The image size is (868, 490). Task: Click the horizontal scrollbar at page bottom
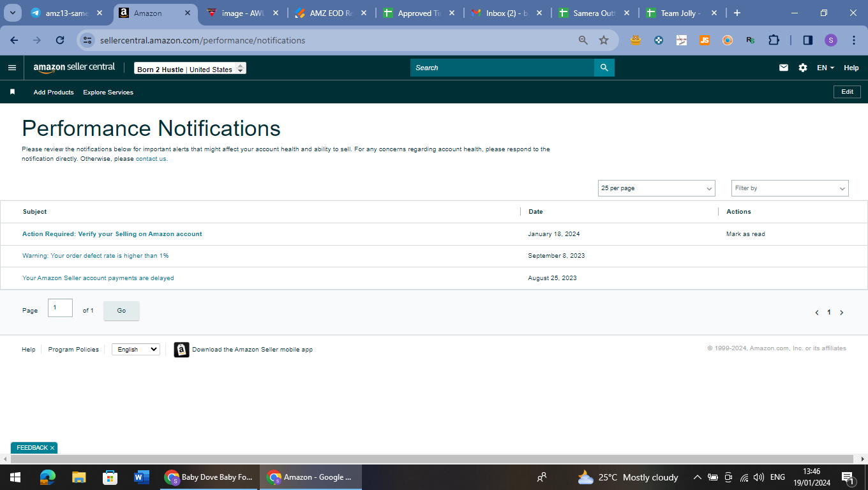coord(433,459)
